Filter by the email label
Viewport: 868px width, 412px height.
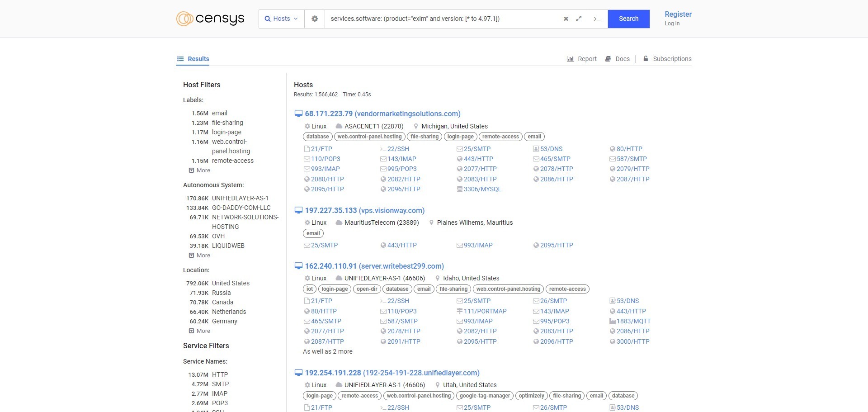pyautogui.click(x=219, y=113)
